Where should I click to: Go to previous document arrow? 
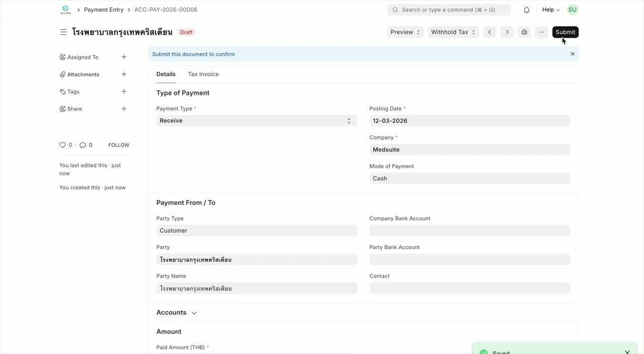(x=489, y=32)
